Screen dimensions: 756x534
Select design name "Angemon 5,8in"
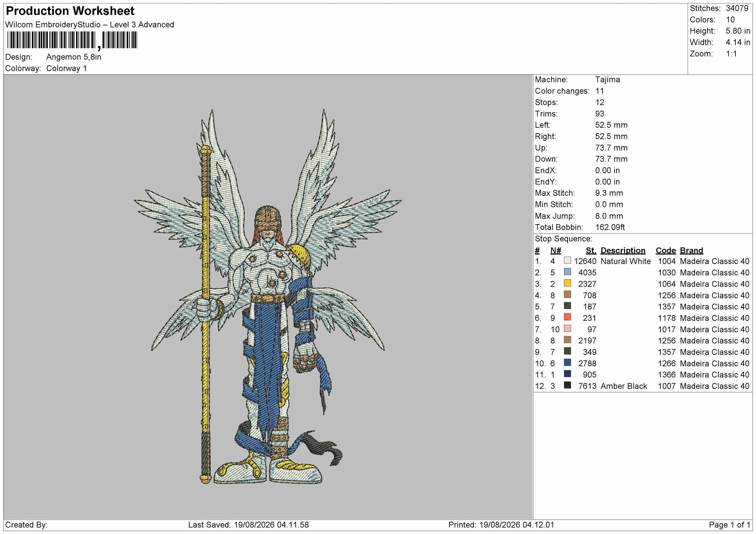click(74, 57)
